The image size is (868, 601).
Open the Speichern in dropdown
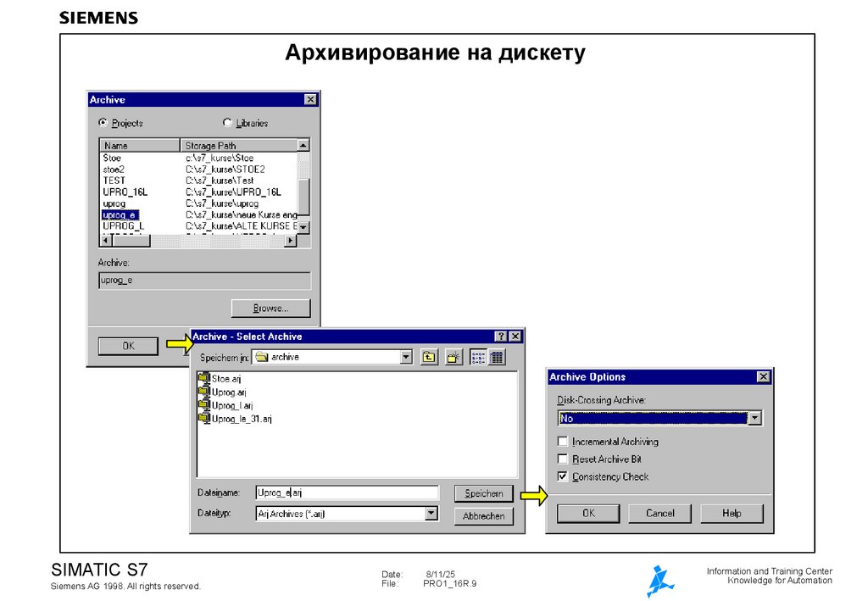point(405,356)
